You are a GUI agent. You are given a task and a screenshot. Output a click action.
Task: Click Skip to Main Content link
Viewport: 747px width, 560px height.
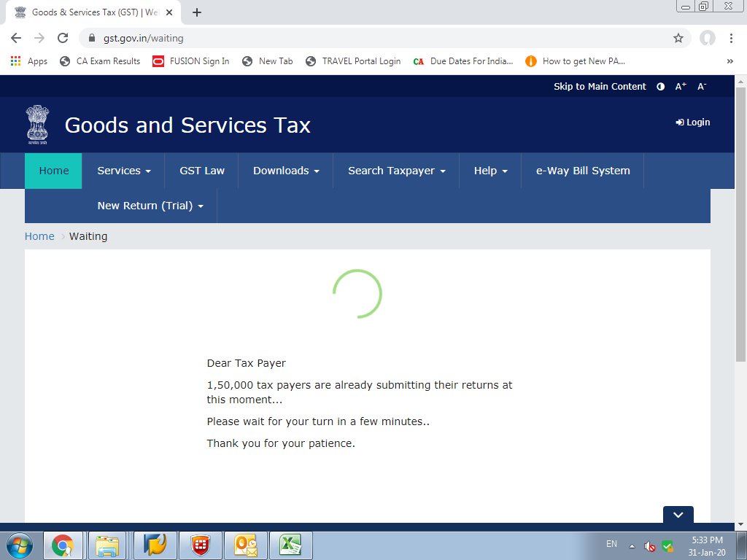[600, 86]
